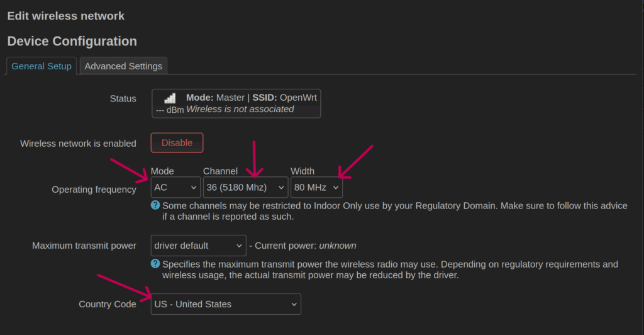
Task: Open the Mode dropdown showing AC
Action: [x=175, y=187]
